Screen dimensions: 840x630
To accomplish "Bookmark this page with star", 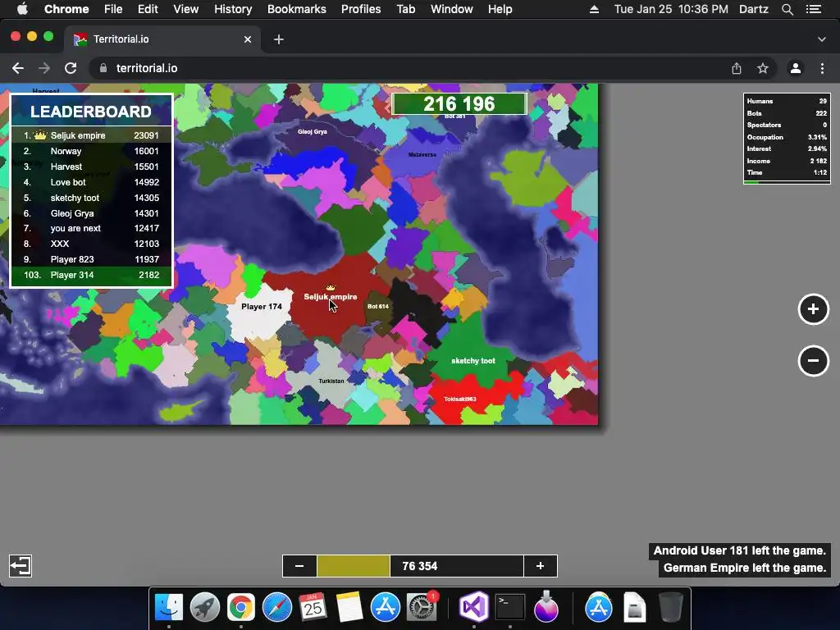I will (x=763, y=68).
